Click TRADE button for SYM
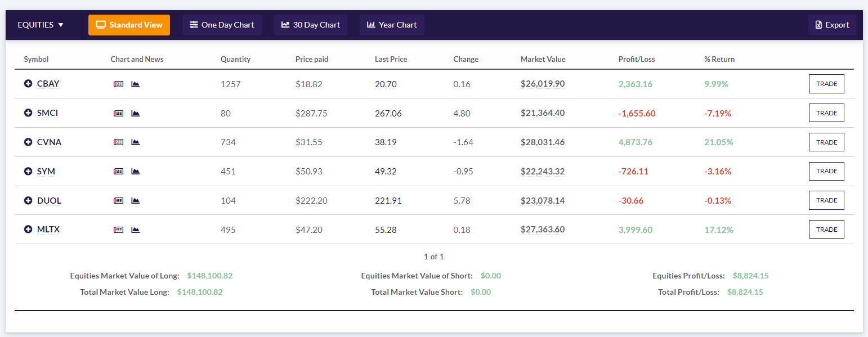This screenshot has height=337, width=868. click(x=826, y=171)
